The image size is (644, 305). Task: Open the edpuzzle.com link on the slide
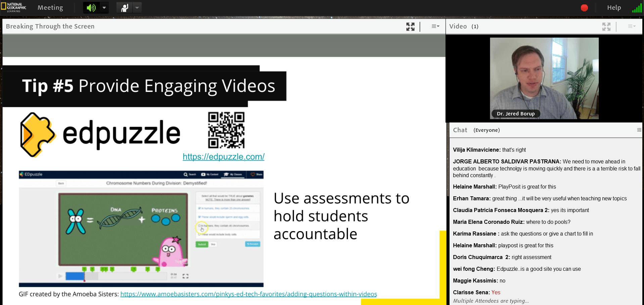(224, 157)
